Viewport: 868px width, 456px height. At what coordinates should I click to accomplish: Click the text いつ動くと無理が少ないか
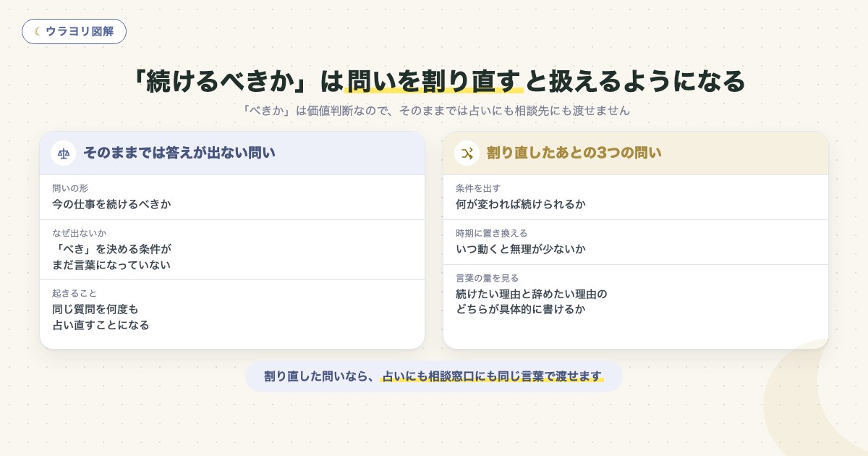pyautogui.click(x=520, y=249)
